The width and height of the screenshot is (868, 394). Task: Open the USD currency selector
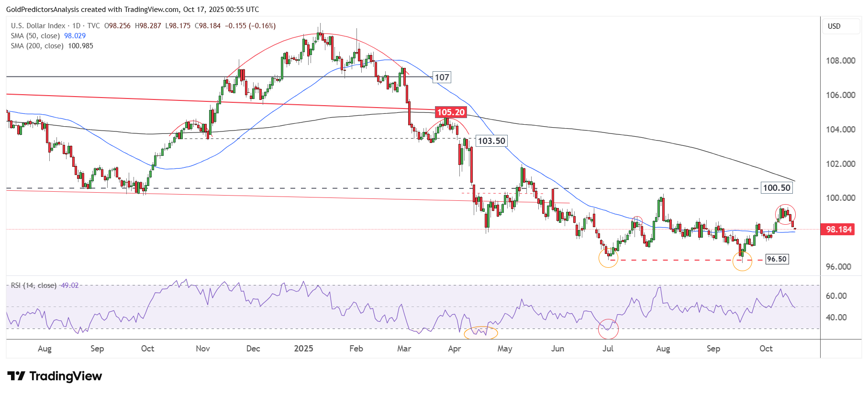pyautogui.click(x=841, y=26)
